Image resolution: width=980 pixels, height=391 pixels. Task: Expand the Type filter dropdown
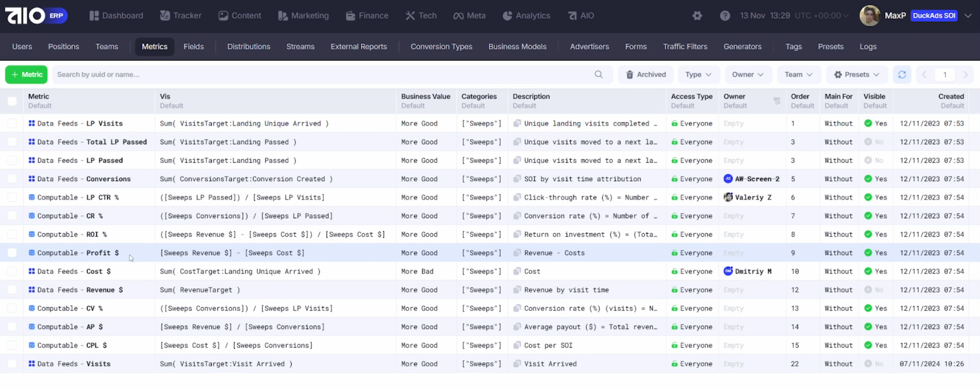(698, 75)
